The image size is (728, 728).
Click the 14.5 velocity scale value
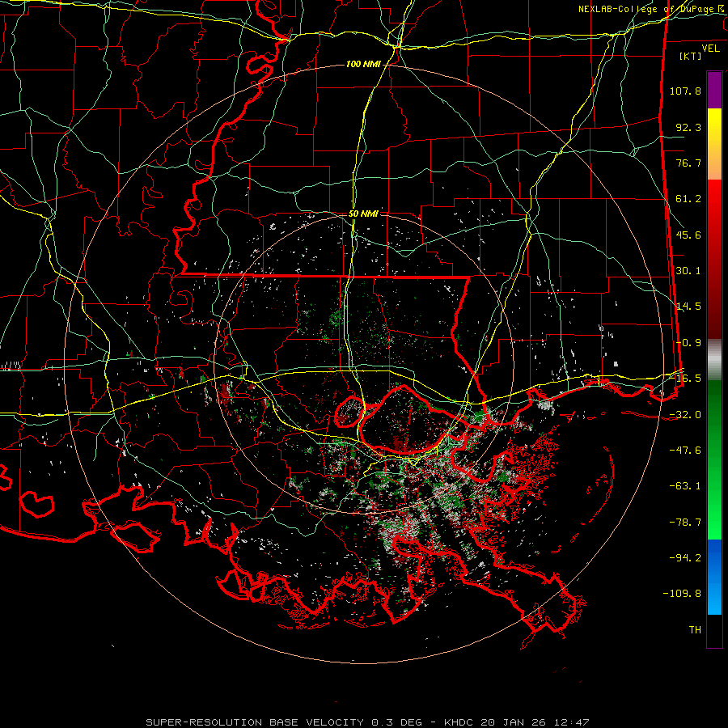pyautogui.click(x=688, y=307)
